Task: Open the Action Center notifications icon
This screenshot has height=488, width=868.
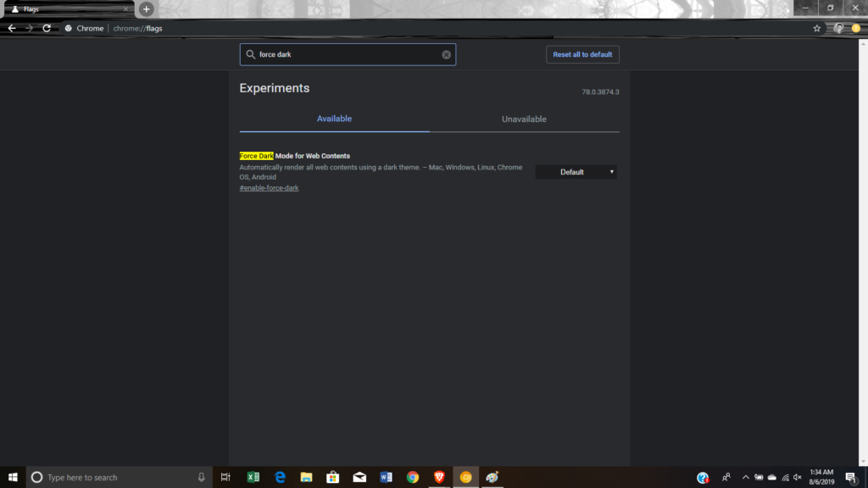Action: (x=851, y=477)
